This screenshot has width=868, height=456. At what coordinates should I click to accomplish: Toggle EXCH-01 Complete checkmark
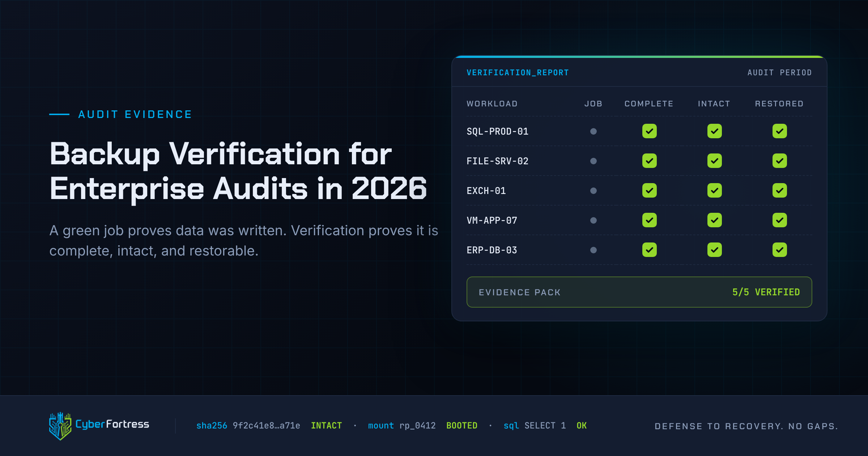point(650,190)
